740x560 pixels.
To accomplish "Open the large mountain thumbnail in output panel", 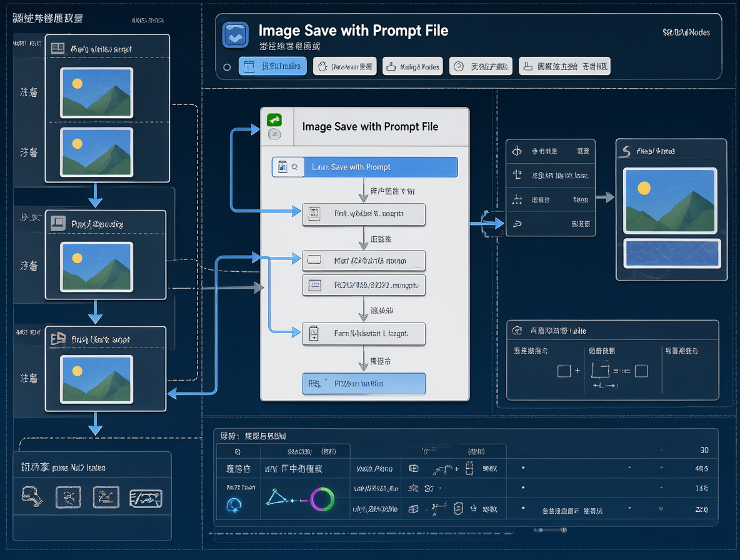I will tap(670, 201).
